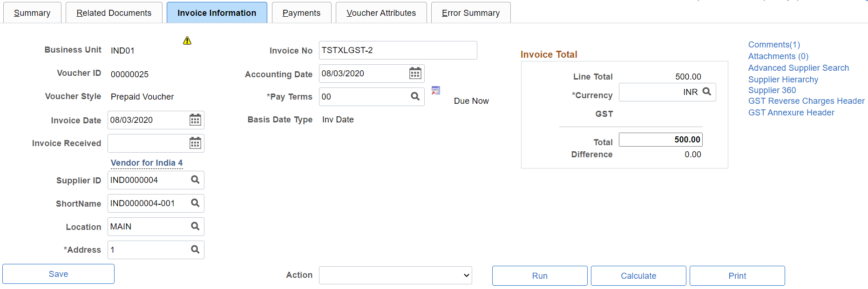Click the warning triangle near Business Unit

(x=187, y=40)
